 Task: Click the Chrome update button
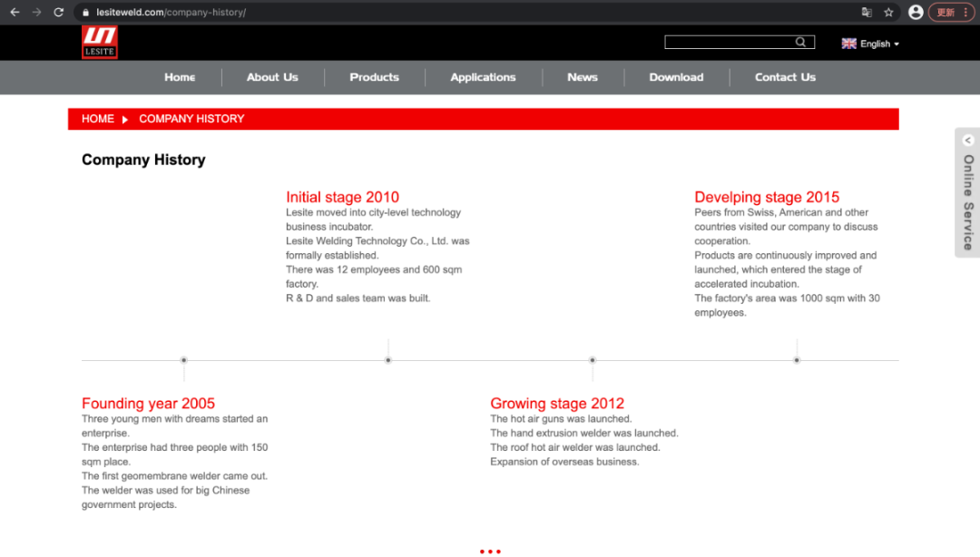pyautogui.click(x=950, y=13)
